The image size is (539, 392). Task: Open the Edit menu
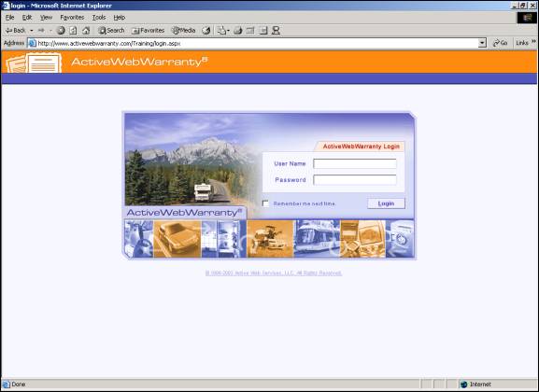coord(27,17)
